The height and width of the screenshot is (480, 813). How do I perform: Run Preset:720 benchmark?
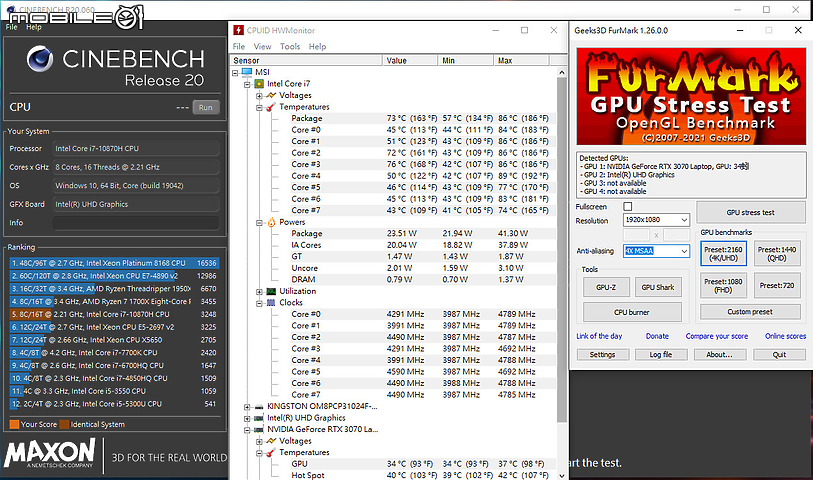click(776, 286)
